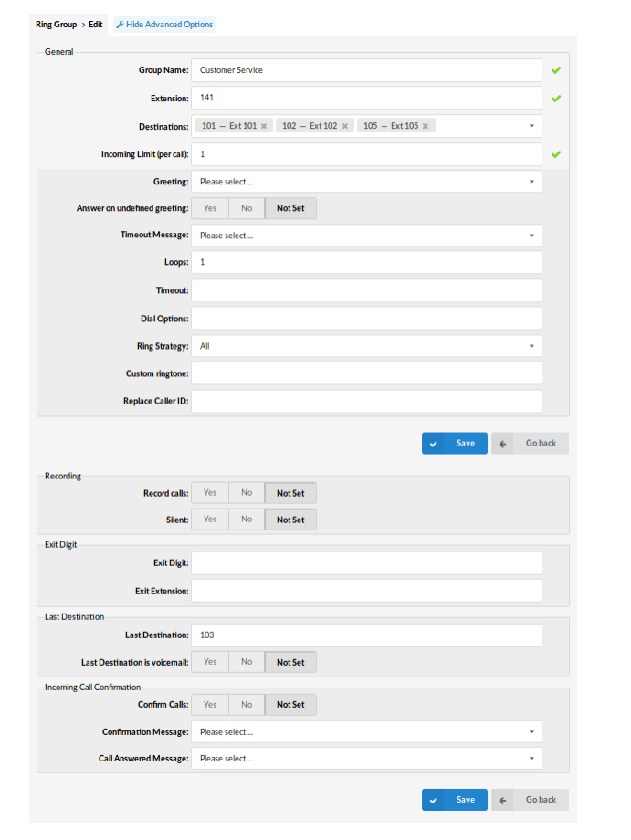The width and height of the screenshot is (631, 840).
Task: Open the Timeout Message dropdown
Action: [365, 236]
